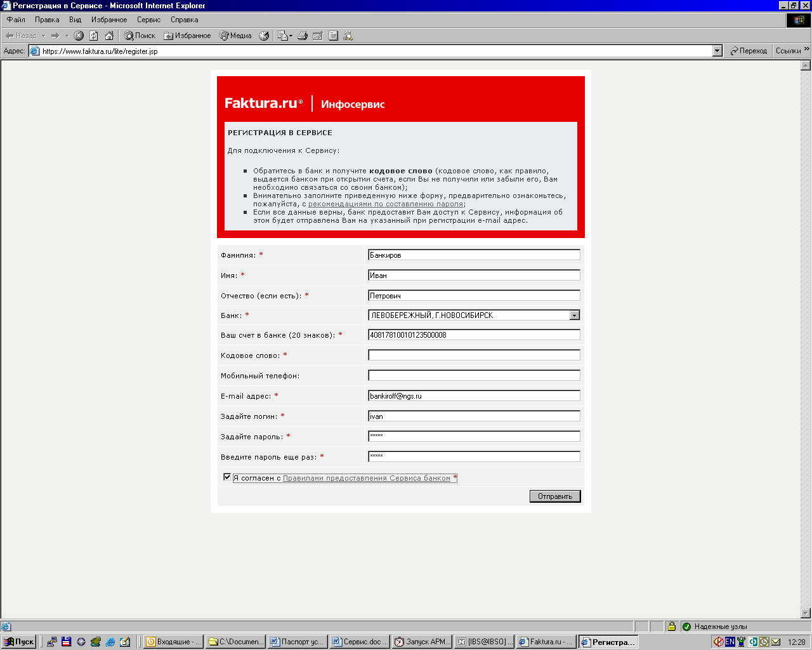
Task: Click the envelope mail tray icon
Action: pyautogui.click(x=776, y=642)
